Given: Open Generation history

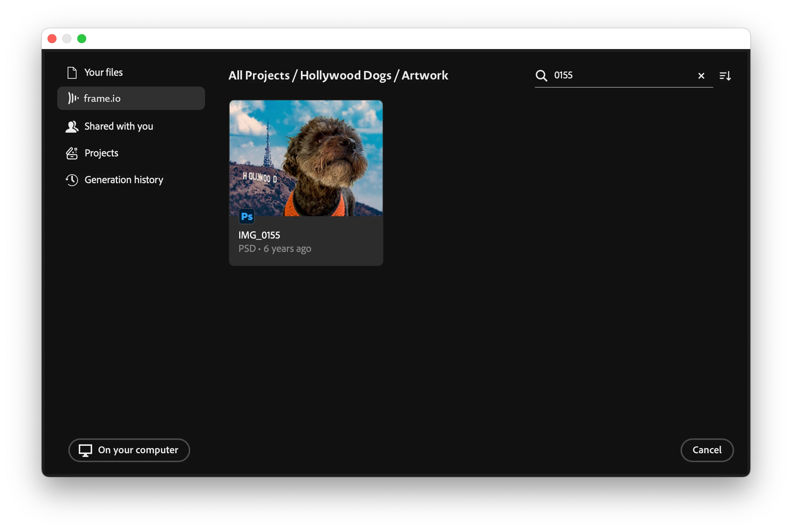Looking at the screenshot, I should coord(124,180).
